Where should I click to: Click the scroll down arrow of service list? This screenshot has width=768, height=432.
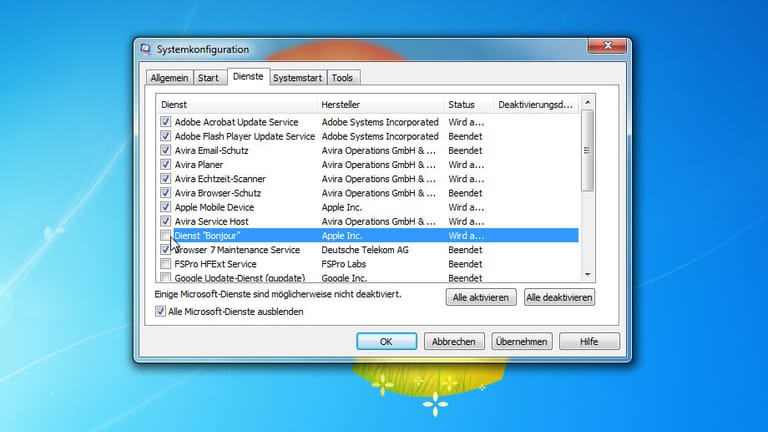[588, 275]
